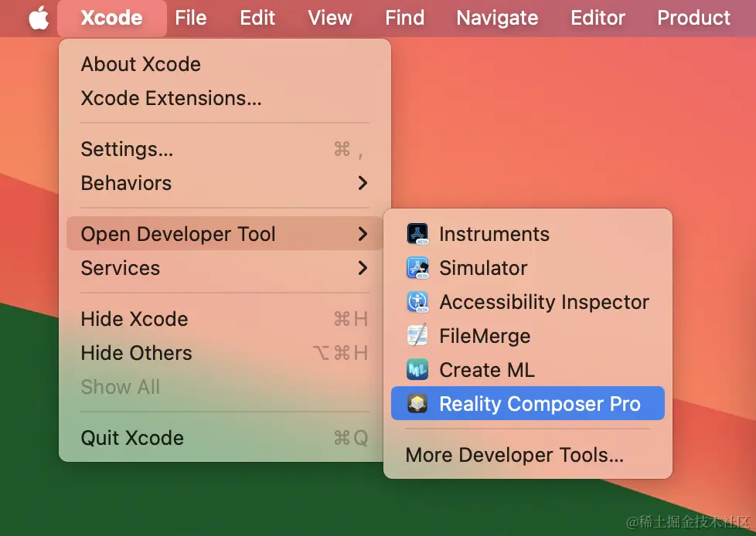Click the Simulator app icon

(417, 268)
